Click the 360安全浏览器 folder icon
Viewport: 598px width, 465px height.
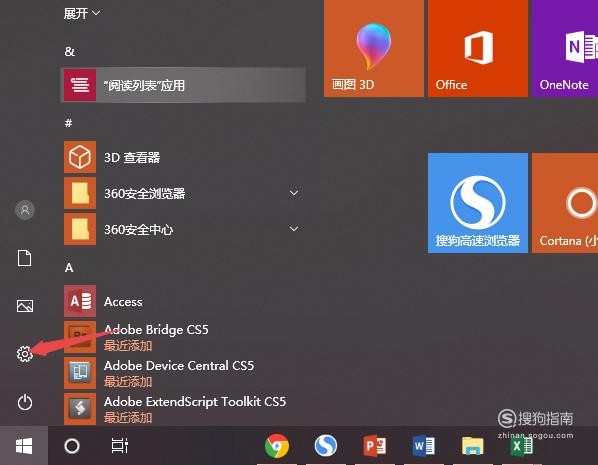[80, 193]
